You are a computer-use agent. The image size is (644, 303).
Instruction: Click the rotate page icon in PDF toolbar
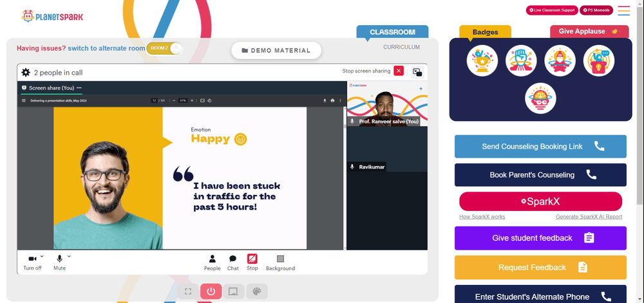click(x=209, y=100)
